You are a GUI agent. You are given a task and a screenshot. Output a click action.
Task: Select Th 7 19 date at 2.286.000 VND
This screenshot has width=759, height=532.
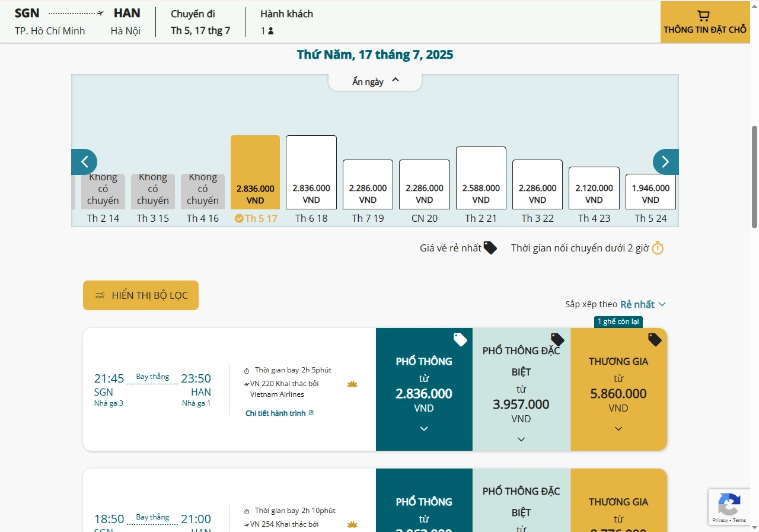coord(368,184)
